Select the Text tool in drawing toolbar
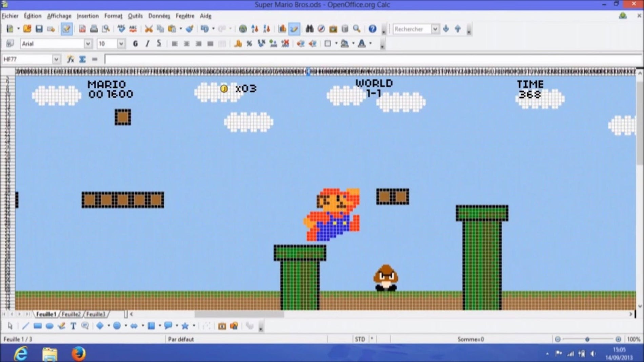The image size is (644, 362). [x=73, y=326]
